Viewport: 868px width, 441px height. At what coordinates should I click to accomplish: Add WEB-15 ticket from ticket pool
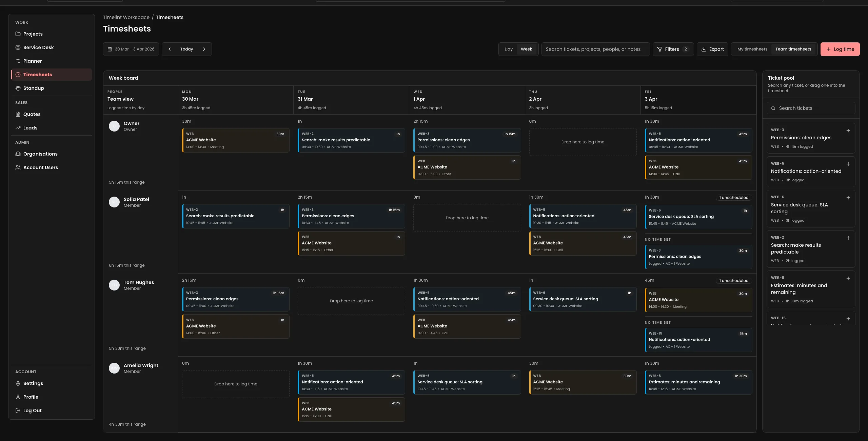pos(848,319)
